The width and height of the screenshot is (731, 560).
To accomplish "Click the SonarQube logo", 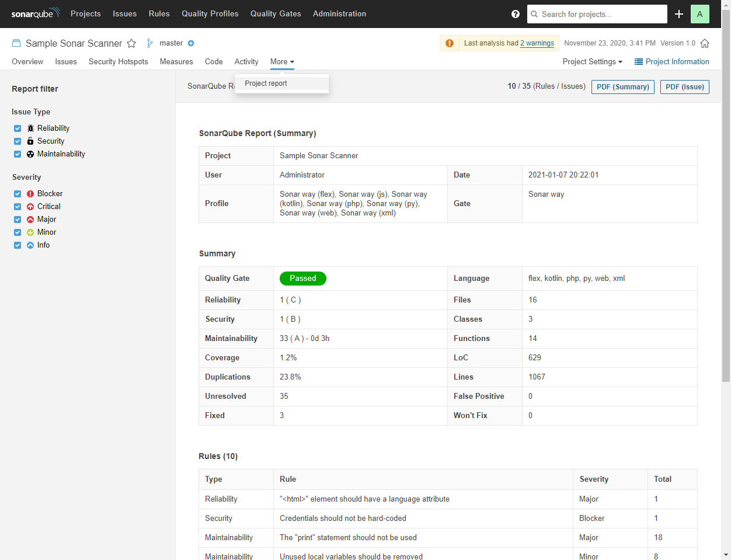I will (x=35, y=13).
